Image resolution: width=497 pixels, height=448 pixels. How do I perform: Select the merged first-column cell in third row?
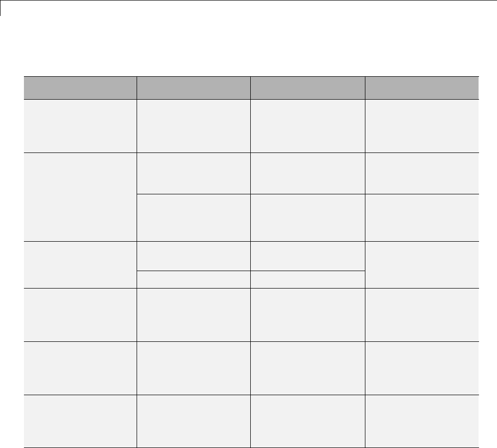tap(80, 265)
